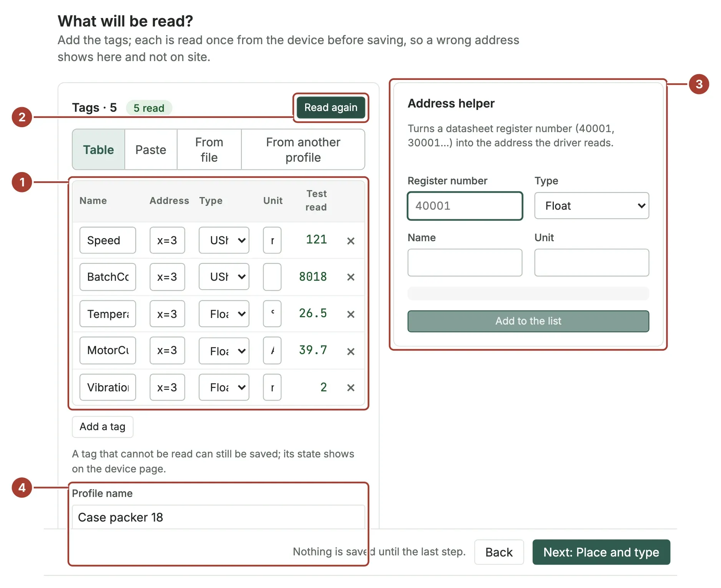
Task: Edit the Speed name field
Action: [108, 240]
